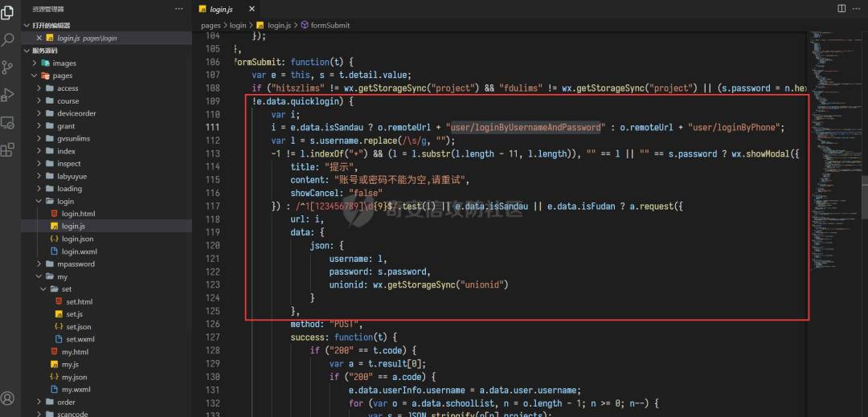Open set.json in the set folder

point(78,327)
